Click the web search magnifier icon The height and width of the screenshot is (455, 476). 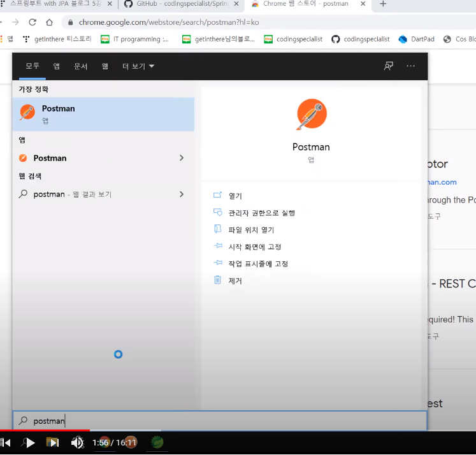click(23, 194)
